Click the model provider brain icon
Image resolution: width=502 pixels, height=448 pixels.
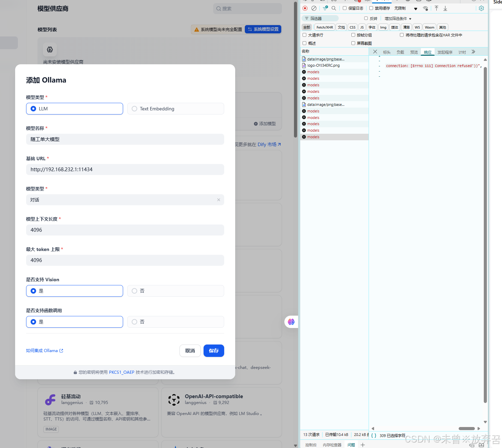(50, 50)
